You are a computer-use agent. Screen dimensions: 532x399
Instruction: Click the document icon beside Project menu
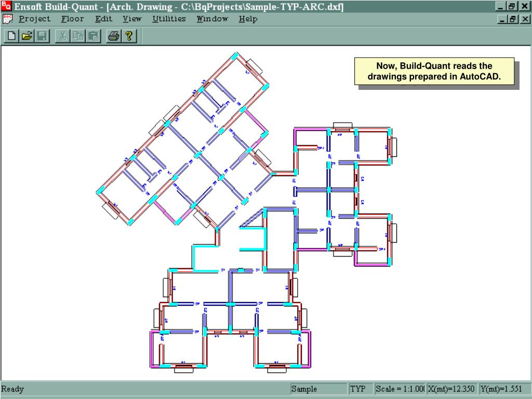pos(7,19)
